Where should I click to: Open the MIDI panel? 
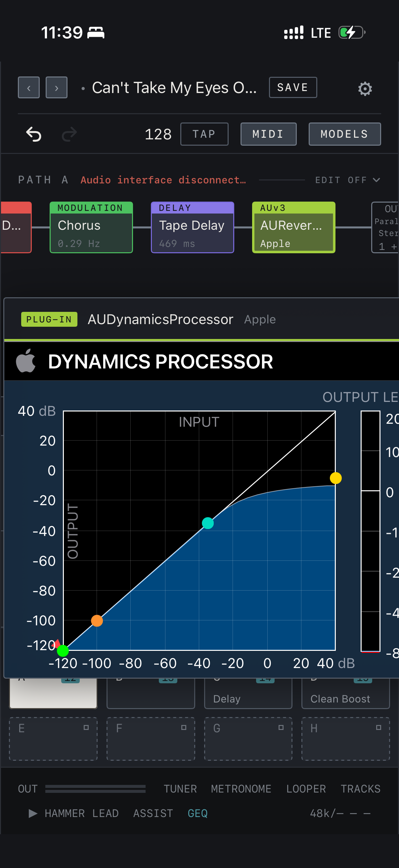coord(268,134)
